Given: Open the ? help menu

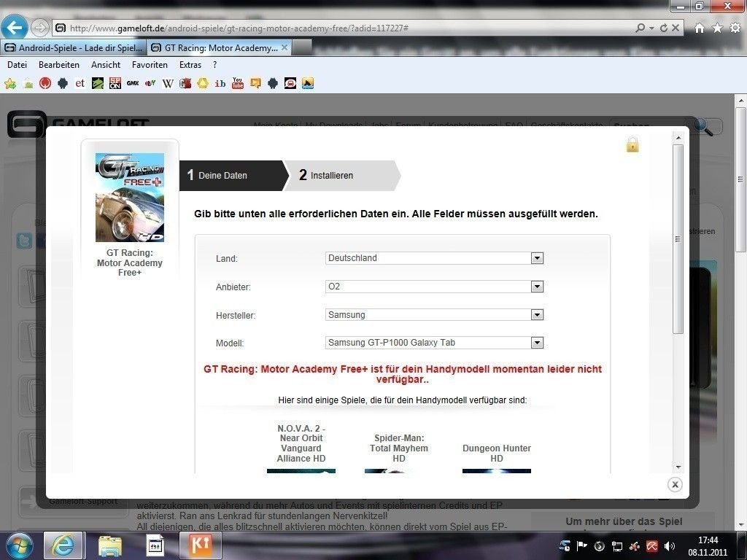Looking at the screenshot, I should tap(215, 65).
